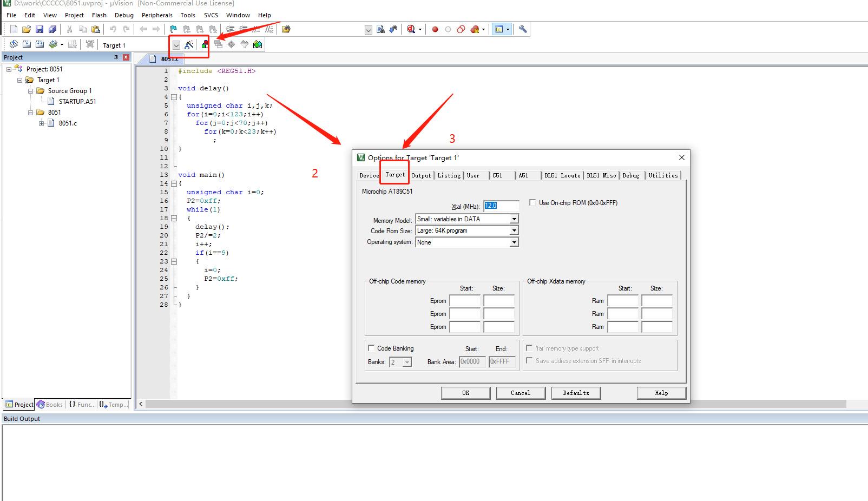Click the Incremental Find icon in the toolbar
Screen dimensions: 868x501
(x=393, y=29)
